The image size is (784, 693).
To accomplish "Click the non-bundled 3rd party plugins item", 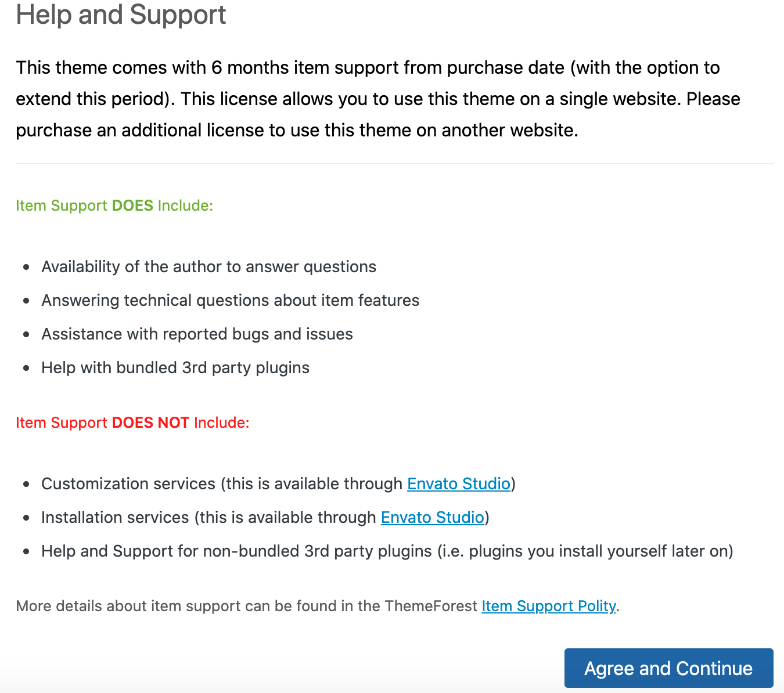I will 387,551.
